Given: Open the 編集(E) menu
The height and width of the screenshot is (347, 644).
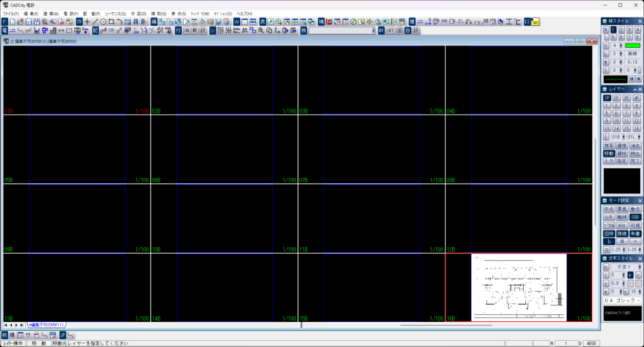Looking at the screenshot, I should point(31,14).
